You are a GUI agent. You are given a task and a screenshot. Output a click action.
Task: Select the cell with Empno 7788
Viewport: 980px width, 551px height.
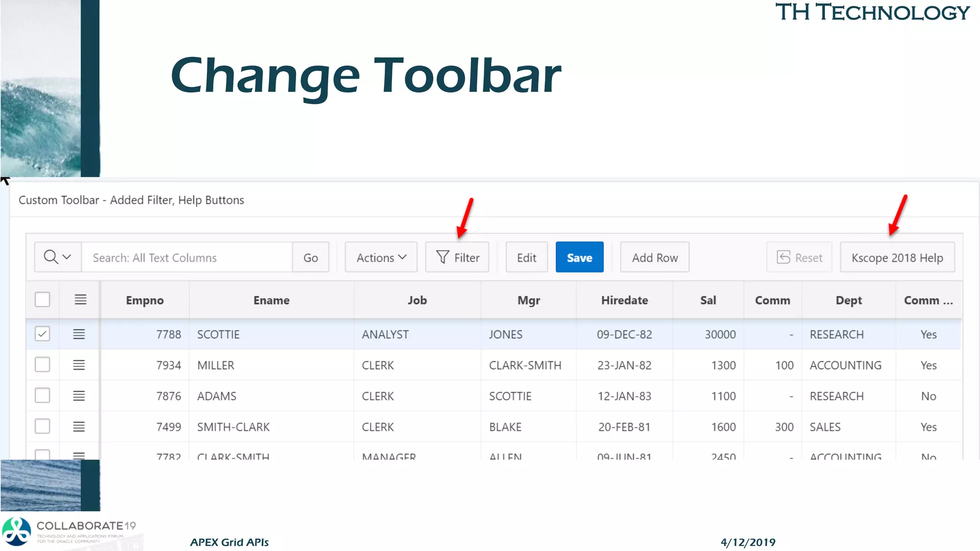pyautogui.click(x=145, y=334)
